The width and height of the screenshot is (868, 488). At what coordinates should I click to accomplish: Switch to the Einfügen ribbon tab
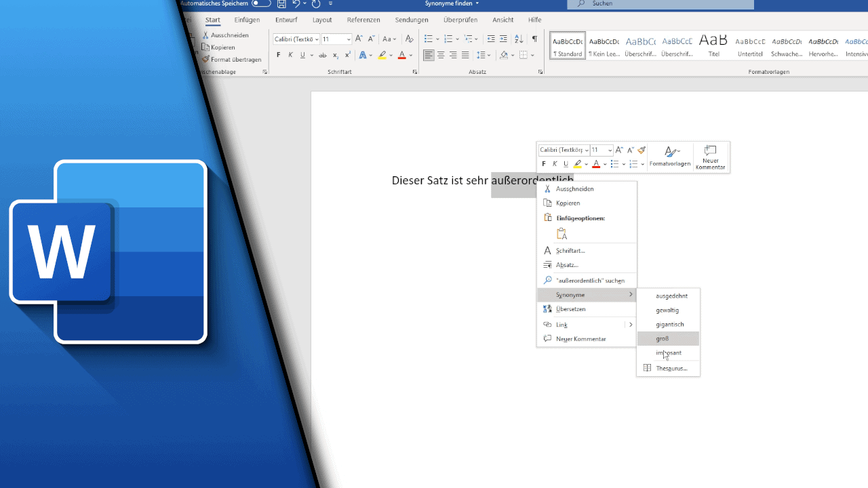coord(247,20)
